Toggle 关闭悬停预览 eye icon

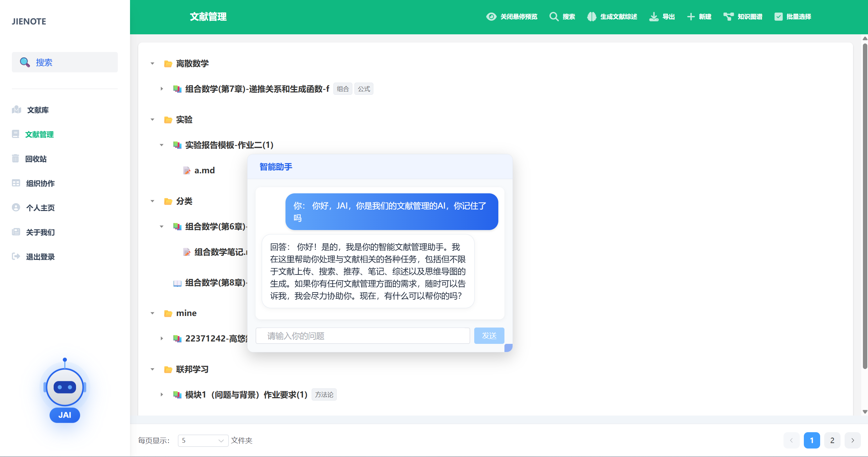(x=491, y=17)
